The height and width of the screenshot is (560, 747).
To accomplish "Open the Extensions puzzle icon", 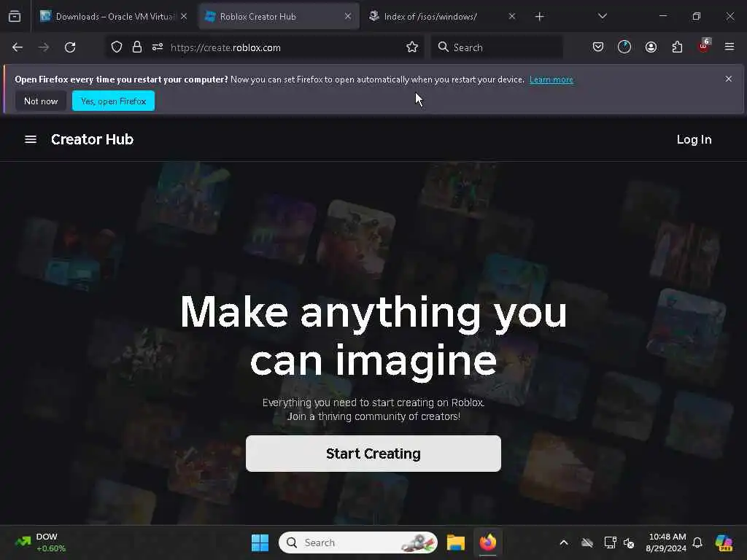I will point(677,47).
